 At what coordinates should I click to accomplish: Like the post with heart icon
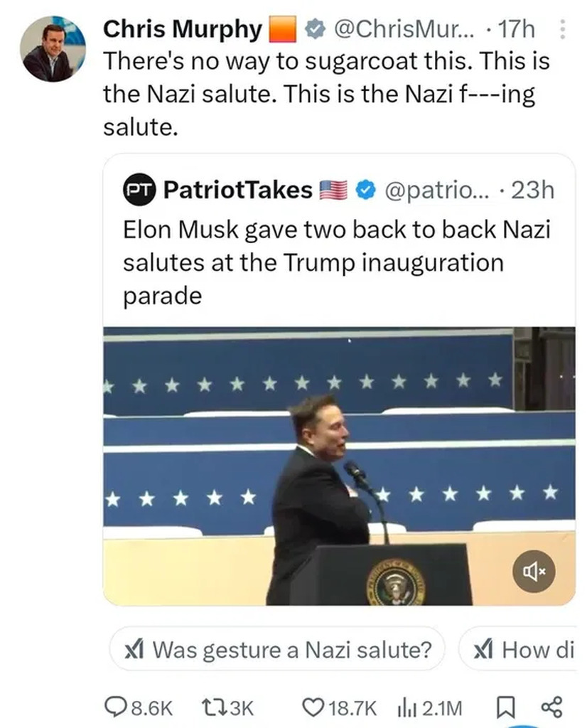pos(313,707)
